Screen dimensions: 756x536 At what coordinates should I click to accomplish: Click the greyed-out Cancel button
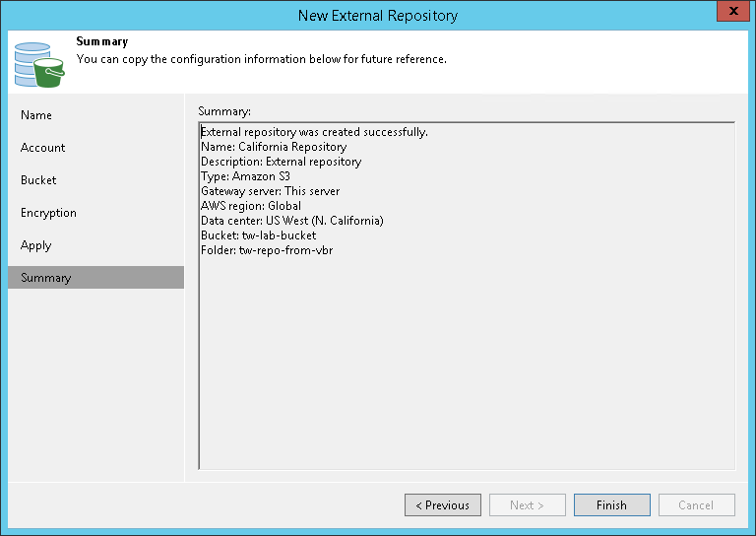pyautogui.click(x=697, y=504)
